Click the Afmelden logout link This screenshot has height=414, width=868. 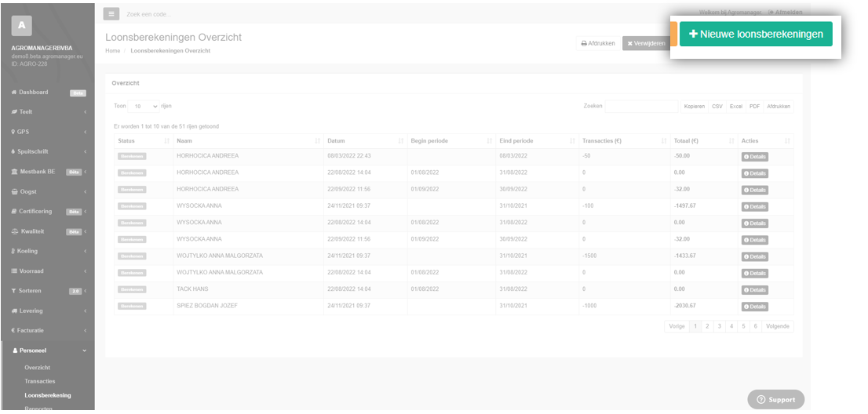(785, 13)
